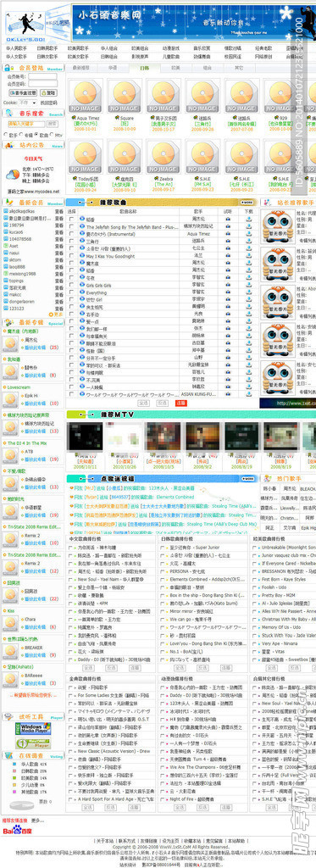The image size is (316, 868).
Task: Open the Lovescream album title link
Action: [x=19, y=387]
